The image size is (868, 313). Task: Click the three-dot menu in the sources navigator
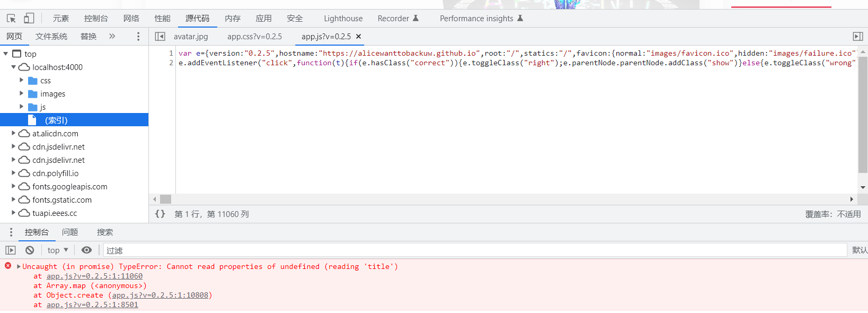pyautogui.click(x=138, y=37)
